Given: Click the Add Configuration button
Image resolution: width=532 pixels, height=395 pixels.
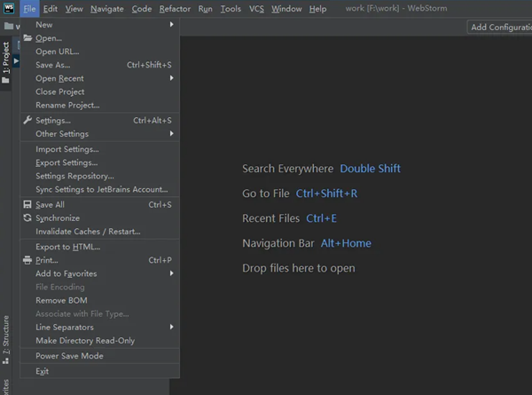Looking at the screenshot, I should click(499, 28).
